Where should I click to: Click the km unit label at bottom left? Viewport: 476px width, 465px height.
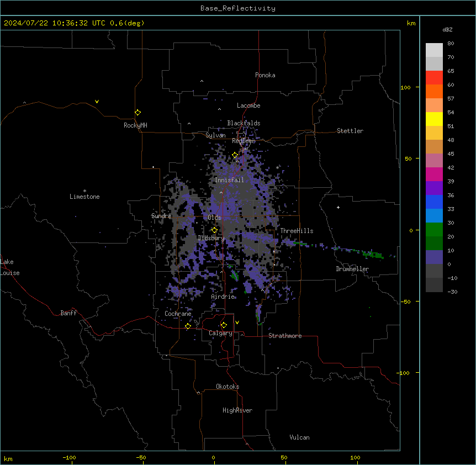8,459
